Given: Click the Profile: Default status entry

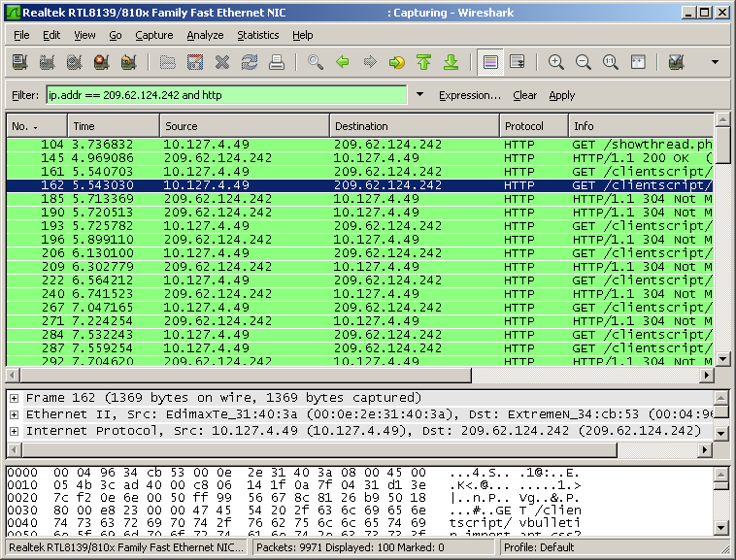Looking at the screenshot, I should 538,547.
